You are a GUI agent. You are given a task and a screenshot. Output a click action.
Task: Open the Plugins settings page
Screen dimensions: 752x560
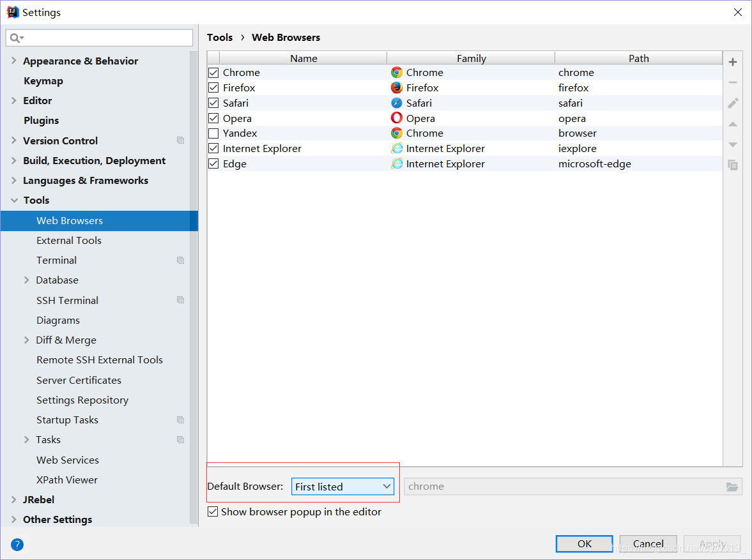point(42,120)
